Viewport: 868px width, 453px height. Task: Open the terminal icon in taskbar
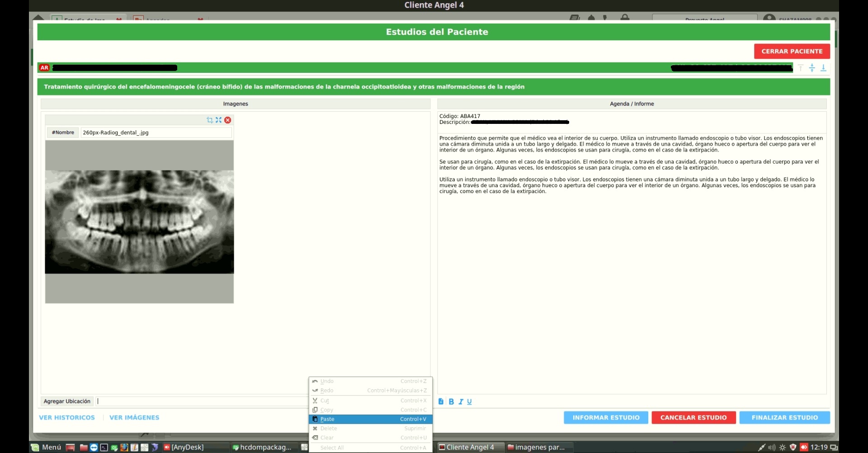(104, 447)
